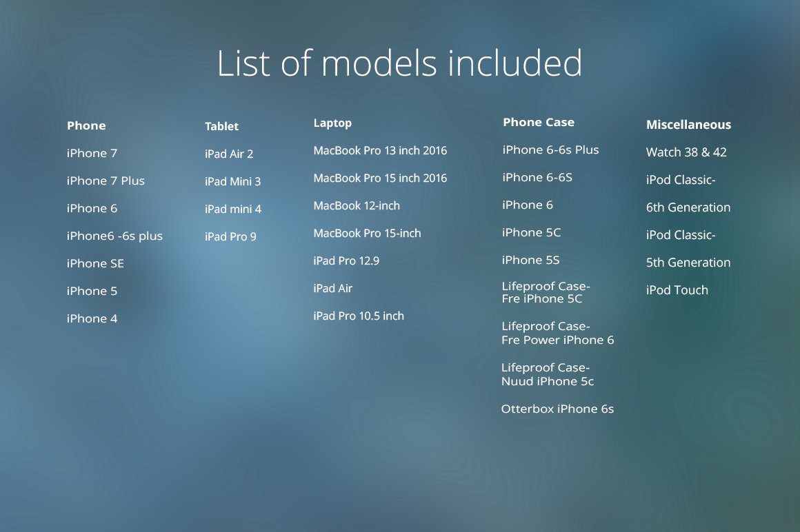Select the 'iPhone SE' entry
This screenshot has height=532, width=800.
point(95,263)
